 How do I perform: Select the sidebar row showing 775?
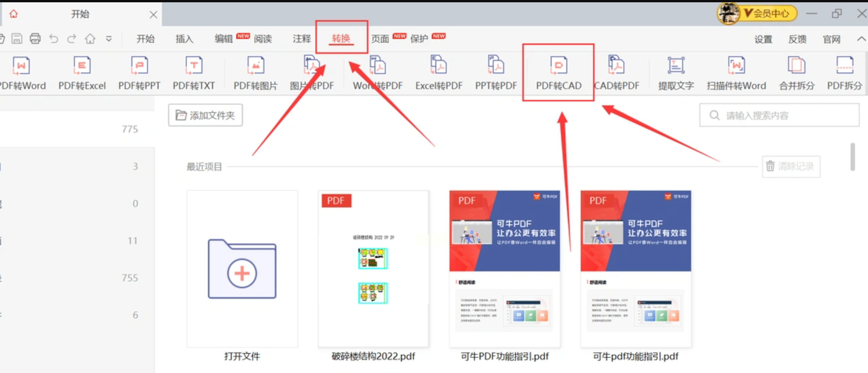77,129
